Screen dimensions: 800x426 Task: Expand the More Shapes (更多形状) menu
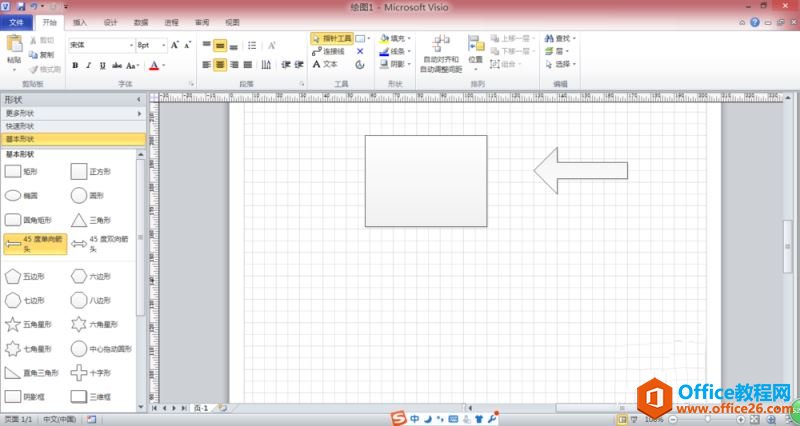point(70,113)
